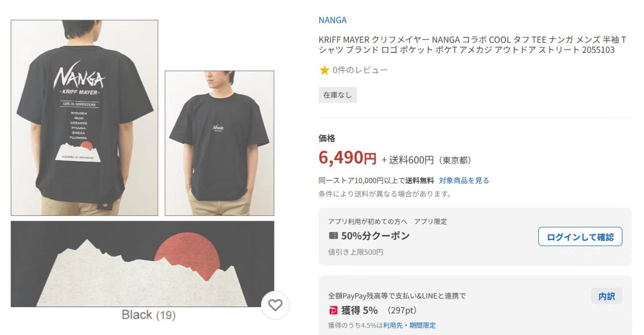Open the 利用先・期間限定 link
Screen dimensions: 644x335
pos(409,325)
